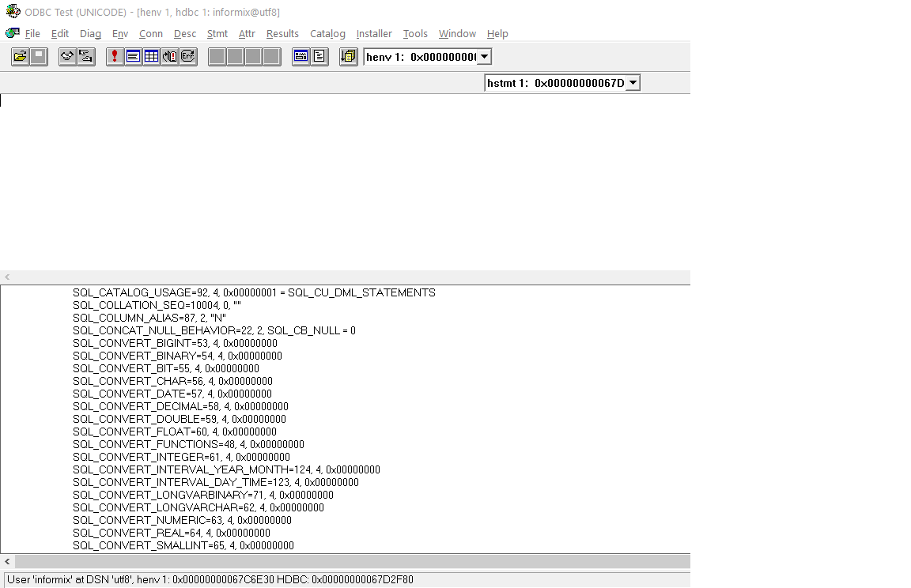This screenshot has width=911, height=588.
Task: Open the henv 1 handle dropdown
Action: (485, 57)
